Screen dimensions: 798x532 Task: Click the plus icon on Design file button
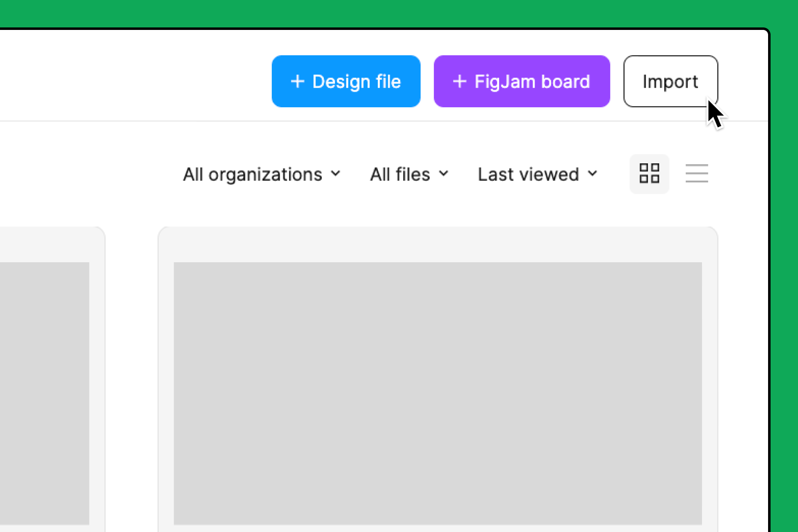[x=298, y=81]
